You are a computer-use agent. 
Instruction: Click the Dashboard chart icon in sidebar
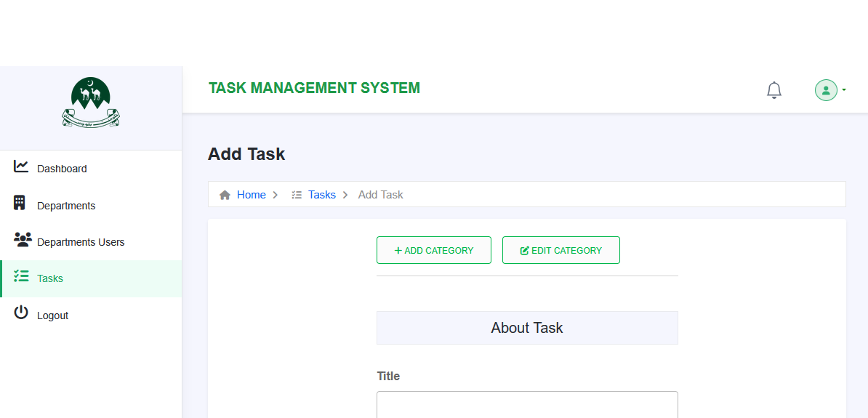[x=21, y=166]
